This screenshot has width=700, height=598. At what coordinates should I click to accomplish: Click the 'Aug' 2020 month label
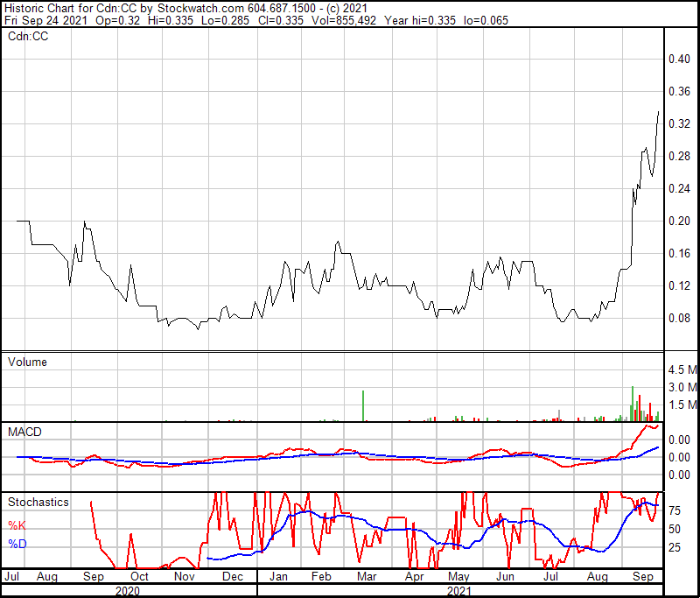[47, 577]
